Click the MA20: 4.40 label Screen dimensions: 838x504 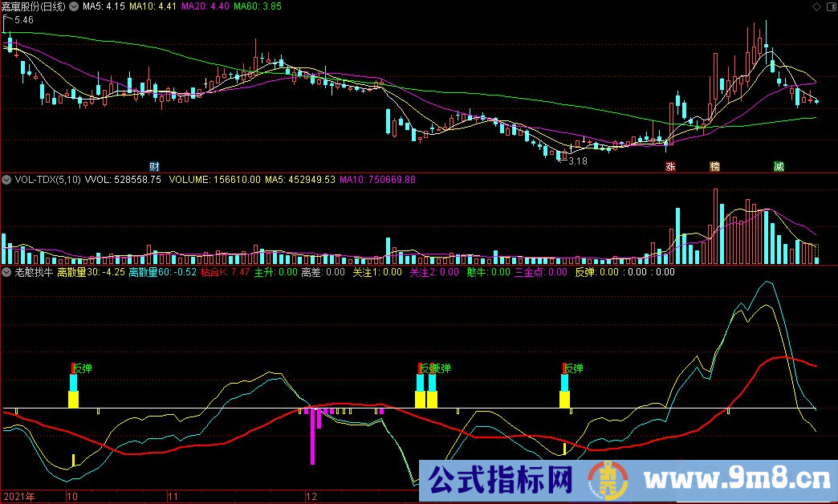[x=205, y=6]
